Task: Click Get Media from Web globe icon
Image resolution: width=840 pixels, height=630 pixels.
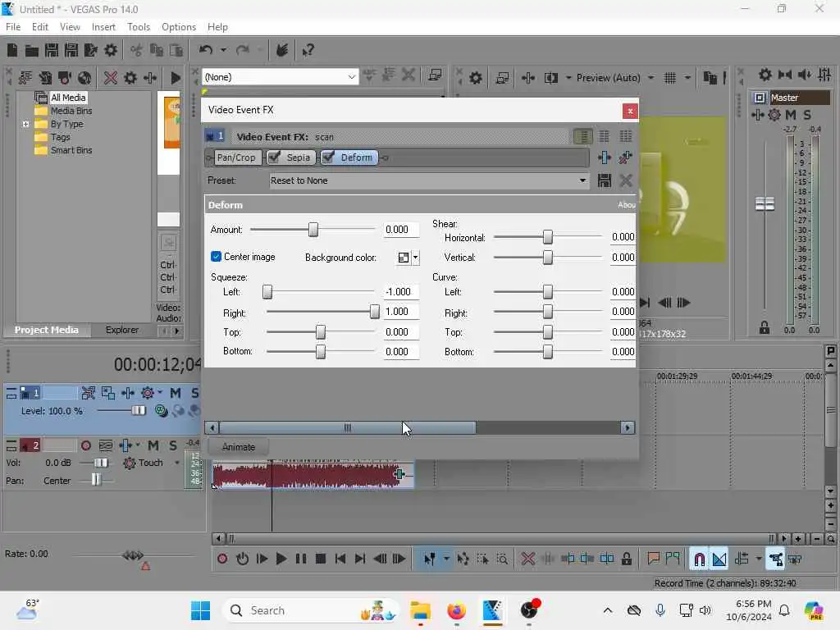Action: coord(84,78)
